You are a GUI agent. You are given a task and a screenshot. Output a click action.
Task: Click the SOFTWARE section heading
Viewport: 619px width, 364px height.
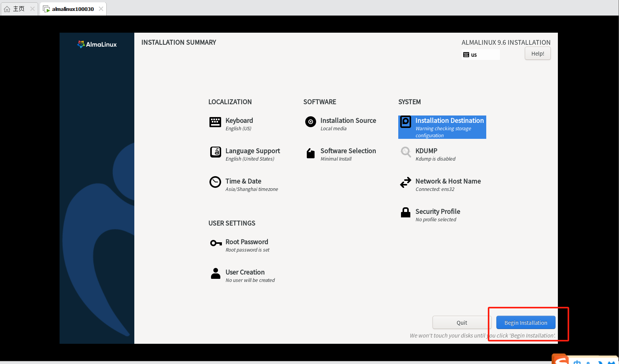click(x=320, y=102)
